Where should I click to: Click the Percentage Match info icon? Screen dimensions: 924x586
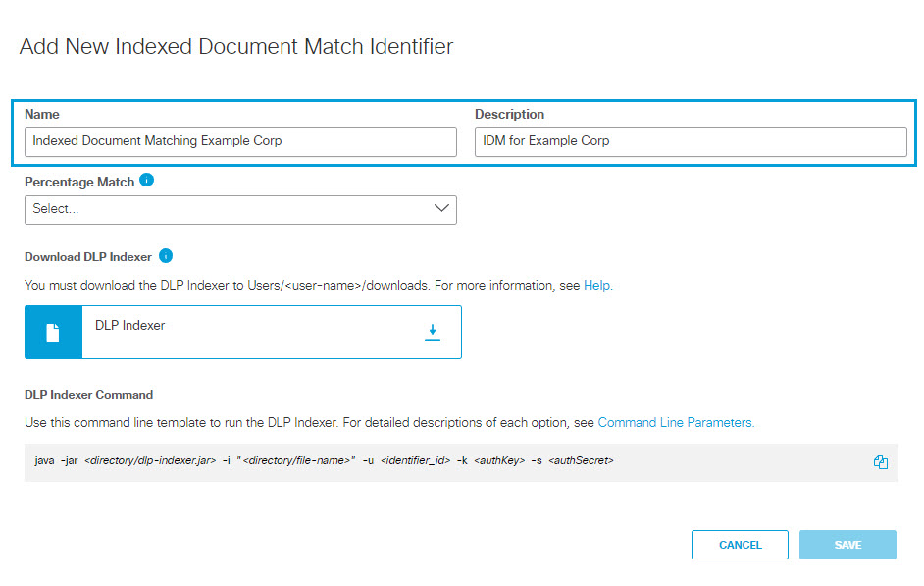click(147, 181)
